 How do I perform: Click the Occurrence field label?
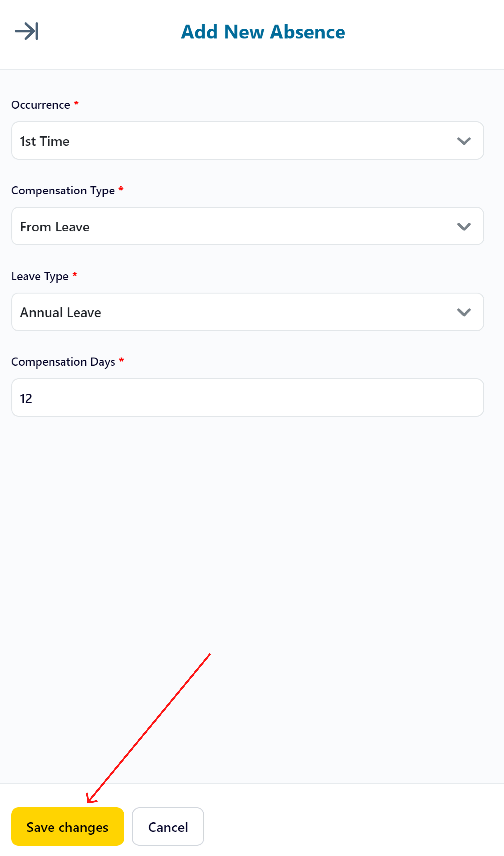click(x=41, y=105)
